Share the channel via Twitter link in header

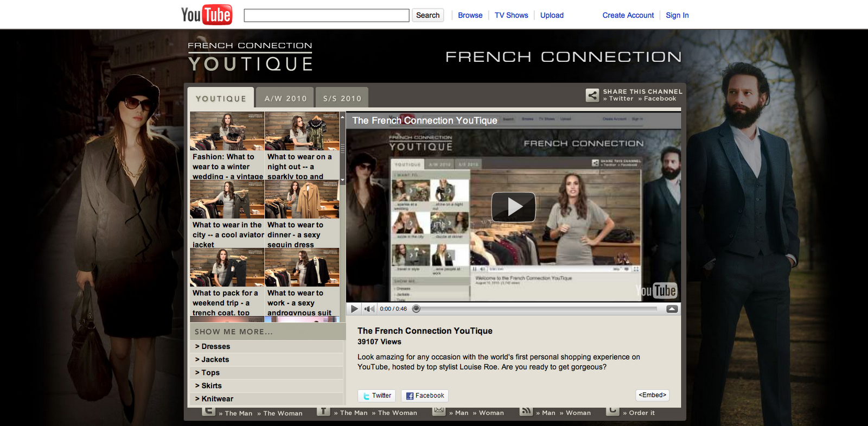tap(618, 99)
